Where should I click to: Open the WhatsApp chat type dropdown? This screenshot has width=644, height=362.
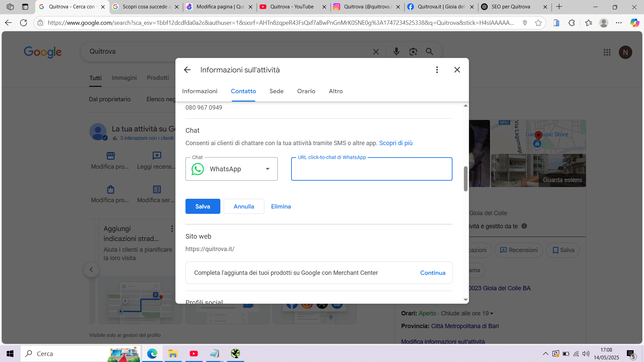[x=231, y=169]
